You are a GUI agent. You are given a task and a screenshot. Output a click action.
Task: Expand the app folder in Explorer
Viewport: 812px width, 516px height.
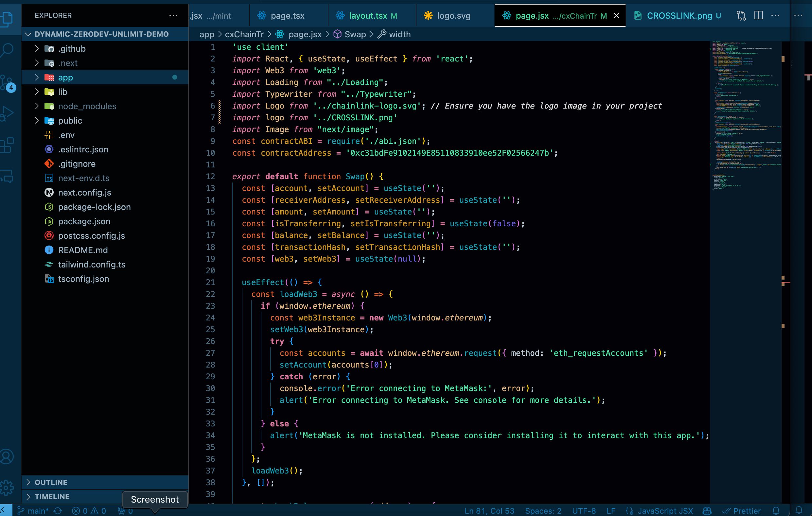pyautogui.click(x=37, y=77)
